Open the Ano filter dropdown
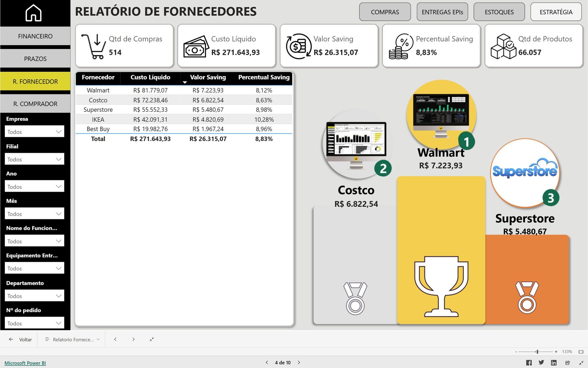This screenshot has height=368, width=588. (35, 186)
